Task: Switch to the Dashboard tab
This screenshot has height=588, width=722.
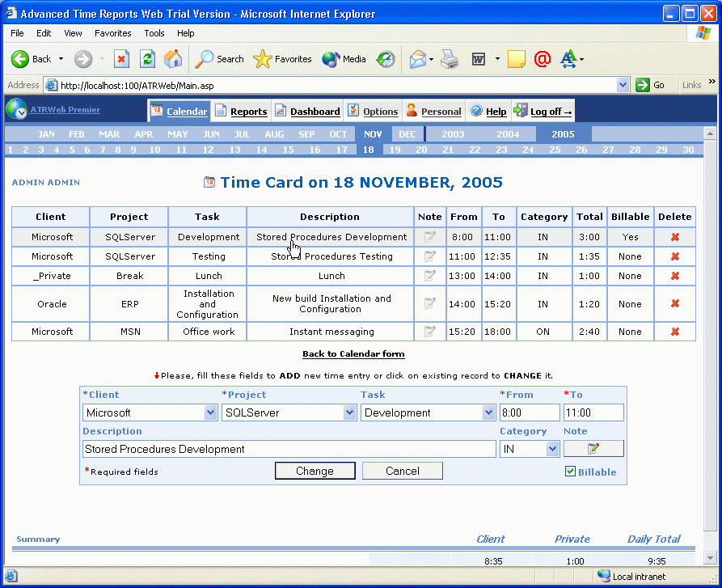Action: coord(307,111)
